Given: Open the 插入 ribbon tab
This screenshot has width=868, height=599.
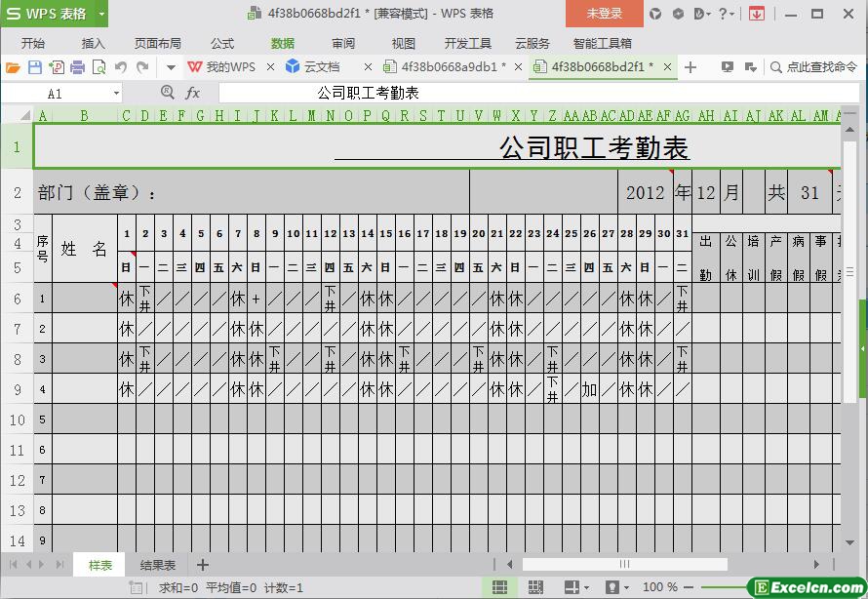Looking at the screenshot, I should (x=94, y=43).
